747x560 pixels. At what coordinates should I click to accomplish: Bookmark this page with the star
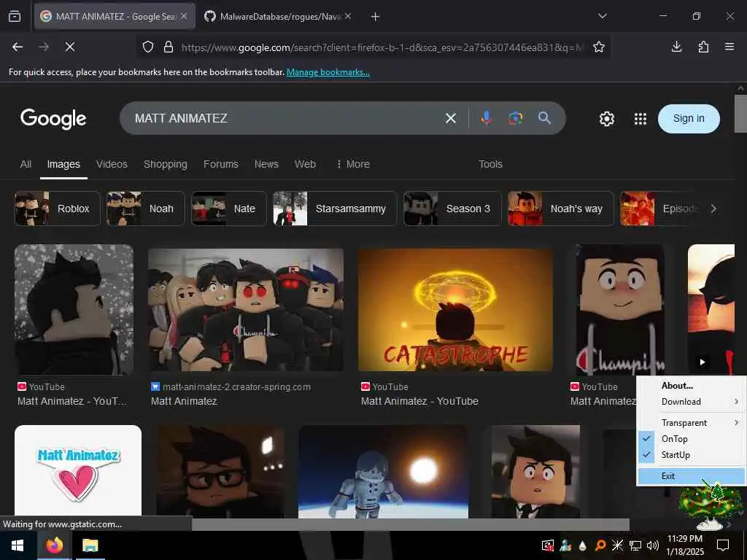599,47
